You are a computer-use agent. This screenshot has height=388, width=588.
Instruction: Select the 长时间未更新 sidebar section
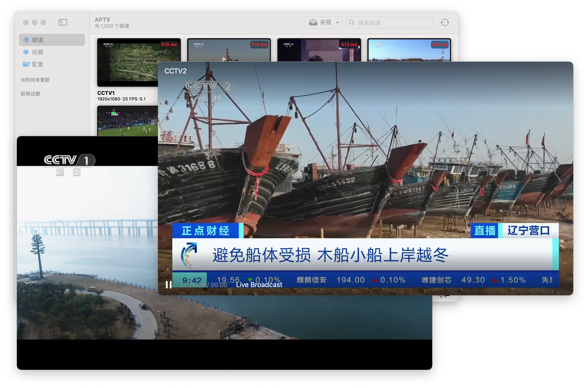coord(35,80)
